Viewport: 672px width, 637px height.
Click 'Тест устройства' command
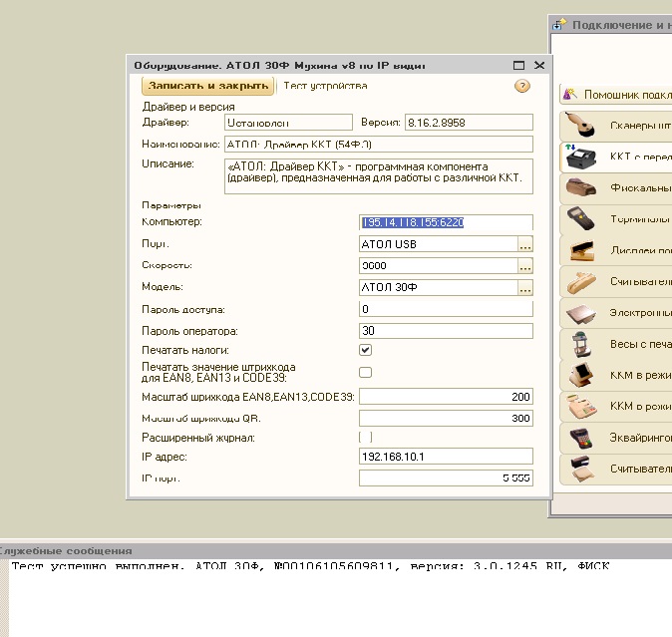click(x=325, y=87)
